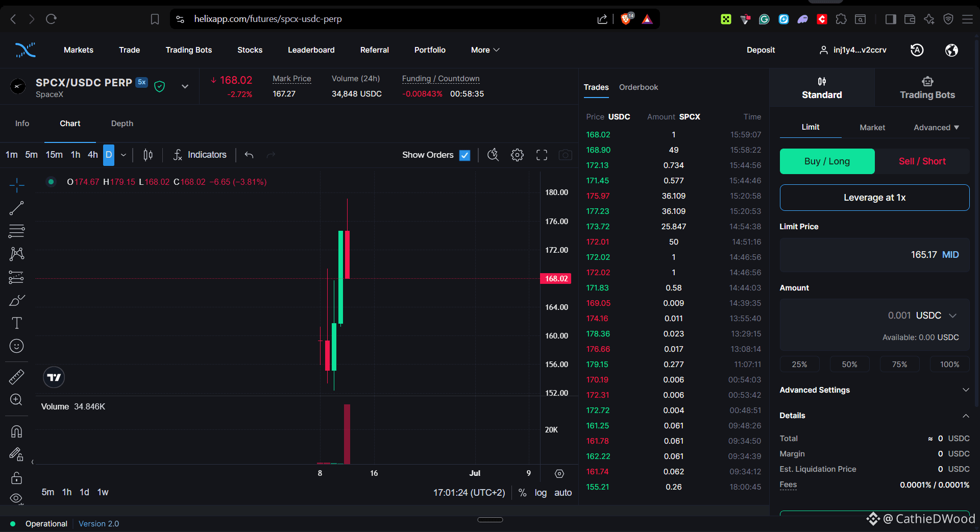Open the chart alert clock icon
Image resolution: width=980 pixels, height=532 pixels.
pyautogui.click(x=493, y=155)
